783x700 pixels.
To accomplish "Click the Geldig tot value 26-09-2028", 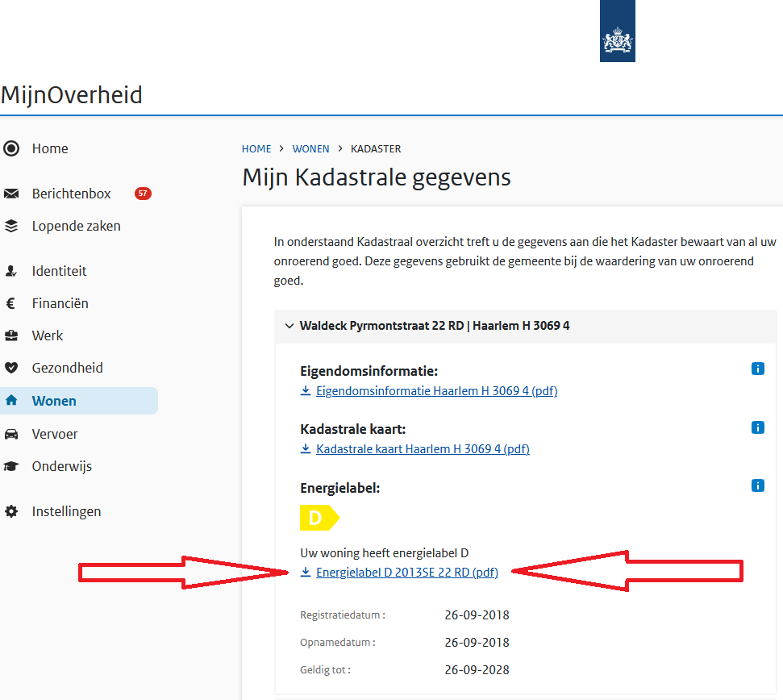I will (477, 670).
